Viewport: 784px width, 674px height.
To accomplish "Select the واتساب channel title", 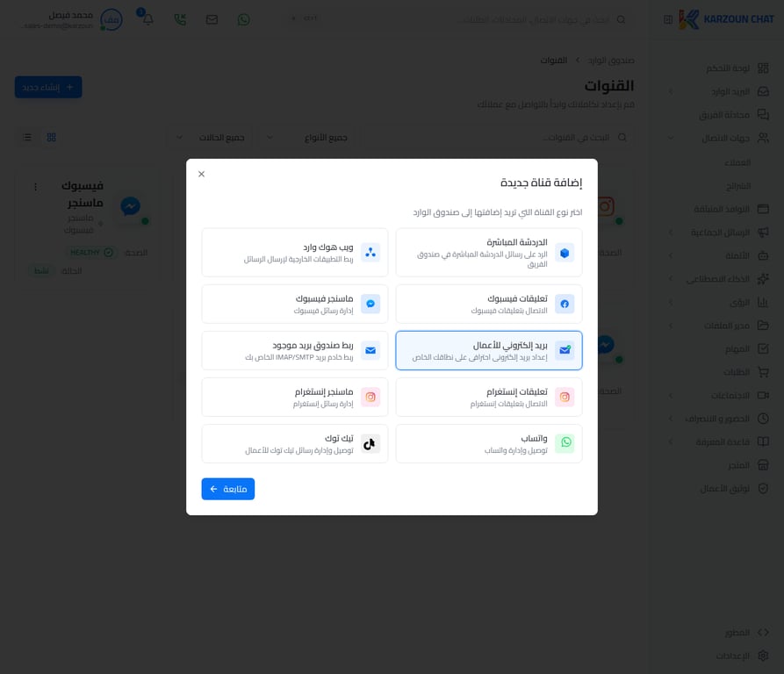I will tap(534, 438).
